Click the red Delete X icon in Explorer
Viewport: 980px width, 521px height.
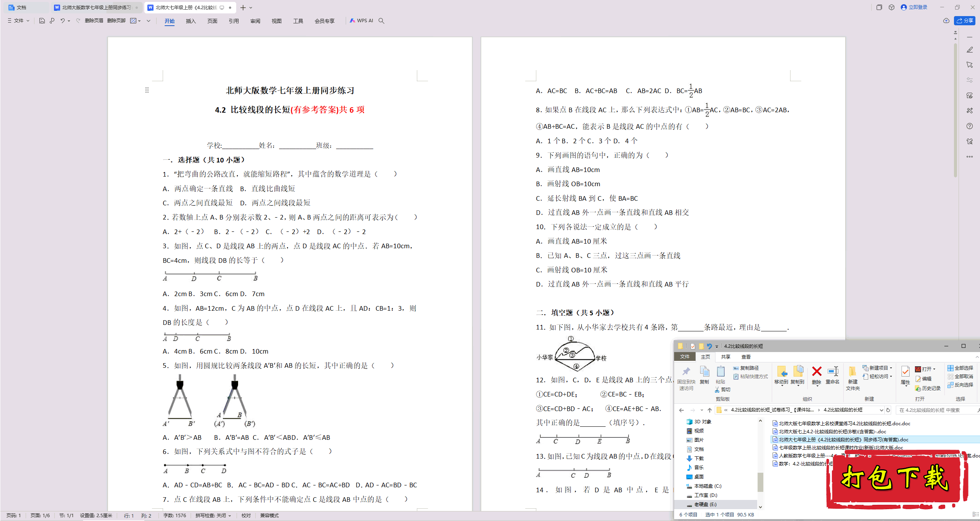pyautogui.click(x=817, y=371)
